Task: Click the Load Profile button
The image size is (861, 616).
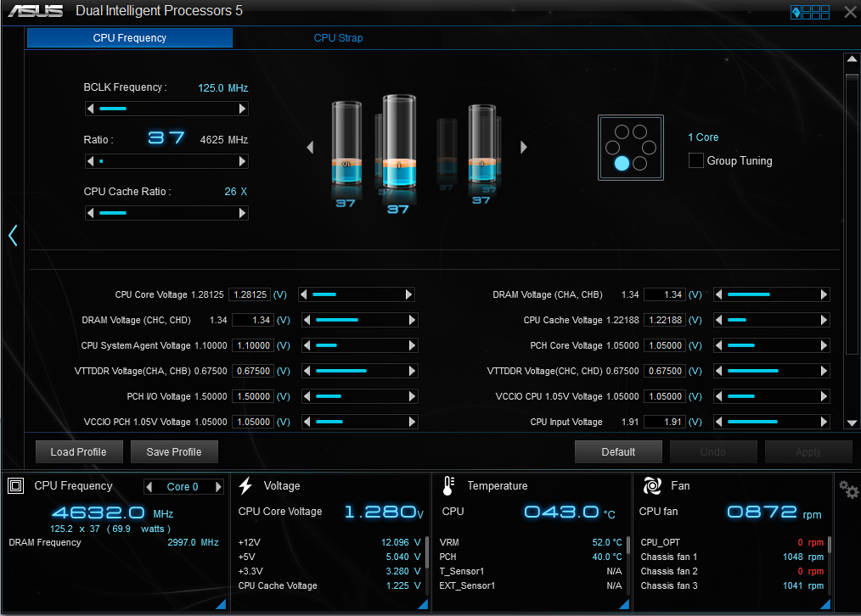Action: coord(79,452)
